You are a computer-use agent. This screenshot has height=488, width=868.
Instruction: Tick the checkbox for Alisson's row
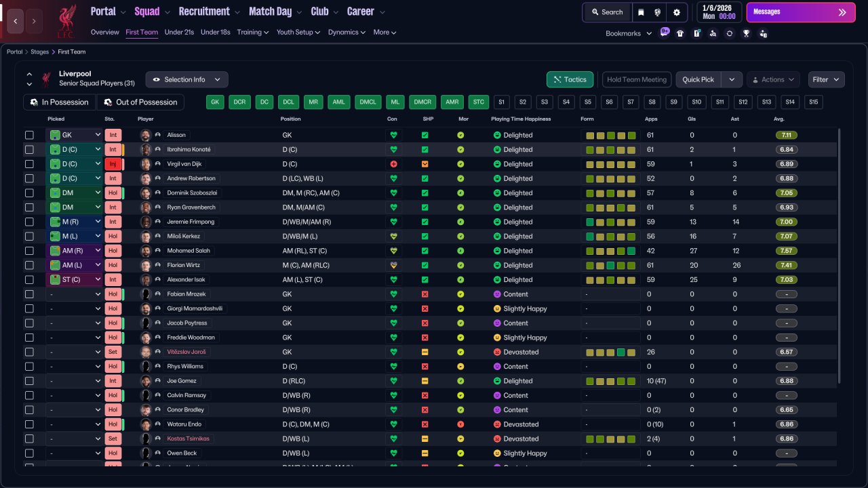tap(29, 135)
